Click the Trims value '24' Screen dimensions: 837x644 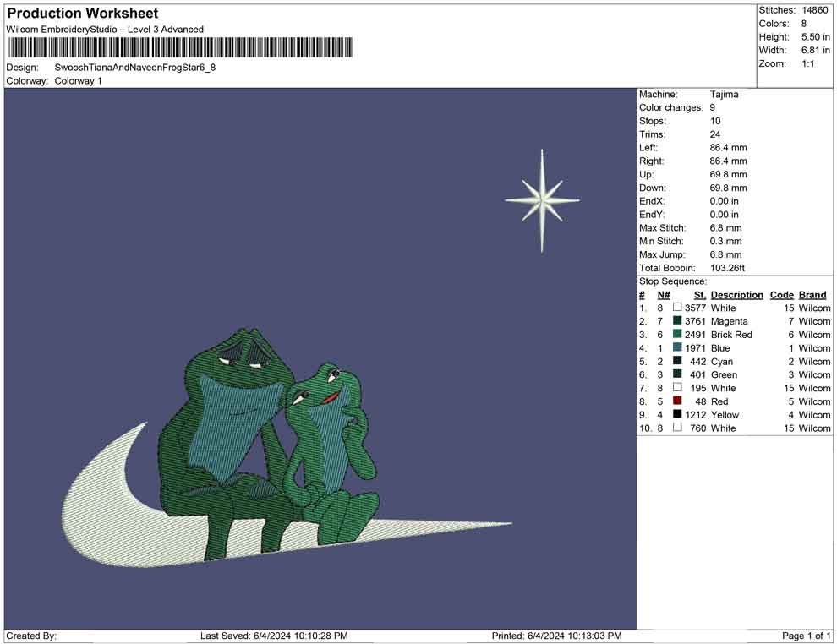[x=715, y=134]
